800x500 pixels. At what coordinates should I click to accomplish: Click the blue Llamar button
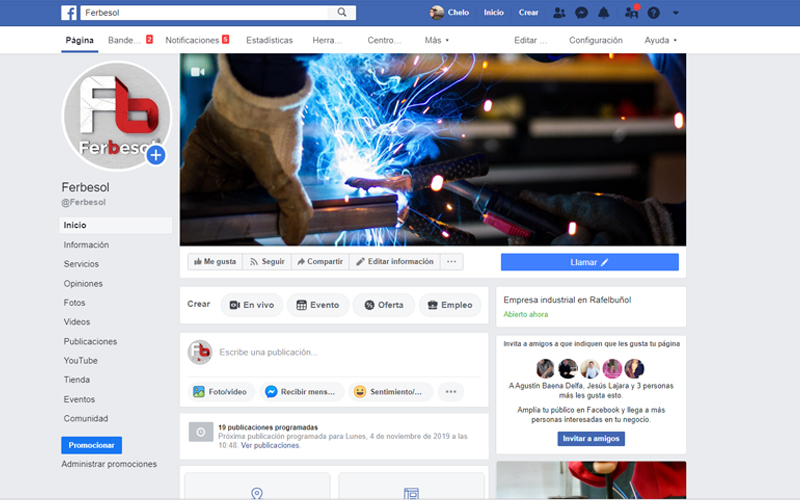pyautogui.click(x=590, y=262)
